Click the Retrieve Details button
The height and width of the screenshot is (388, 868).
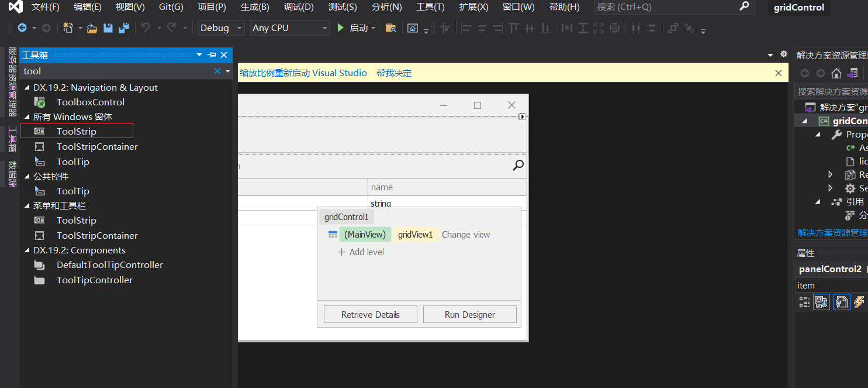(x=371, y=314)
